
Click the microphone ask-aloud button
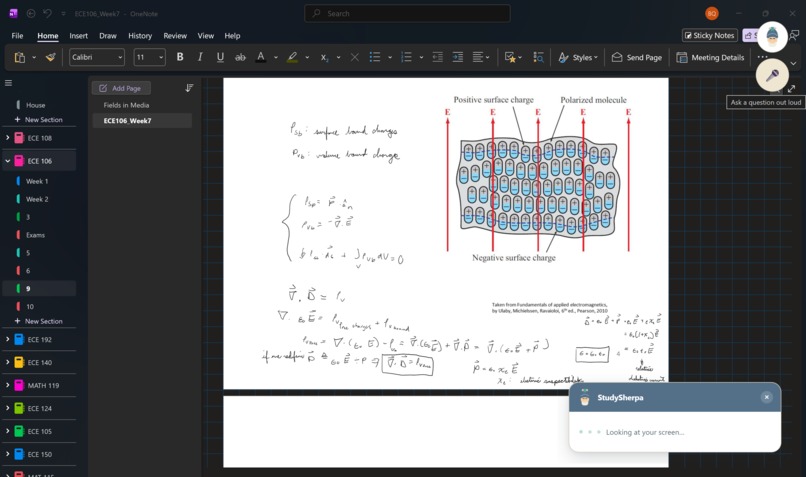point(772,75)
